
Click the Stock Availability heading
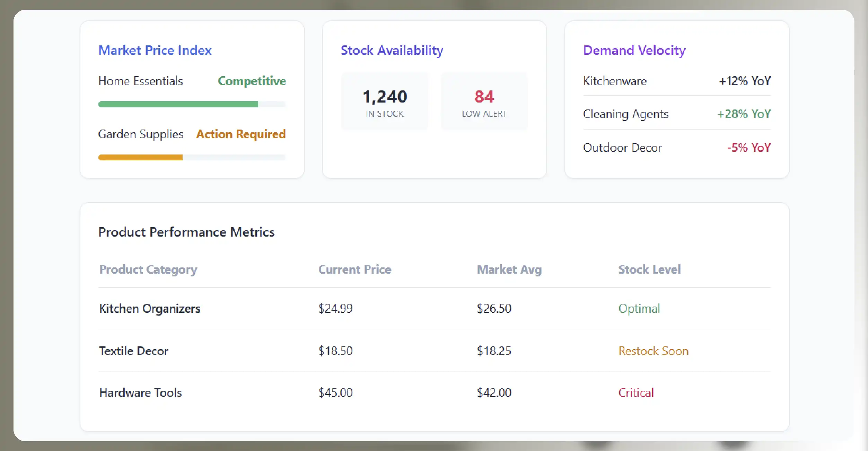tap(392, 50)
